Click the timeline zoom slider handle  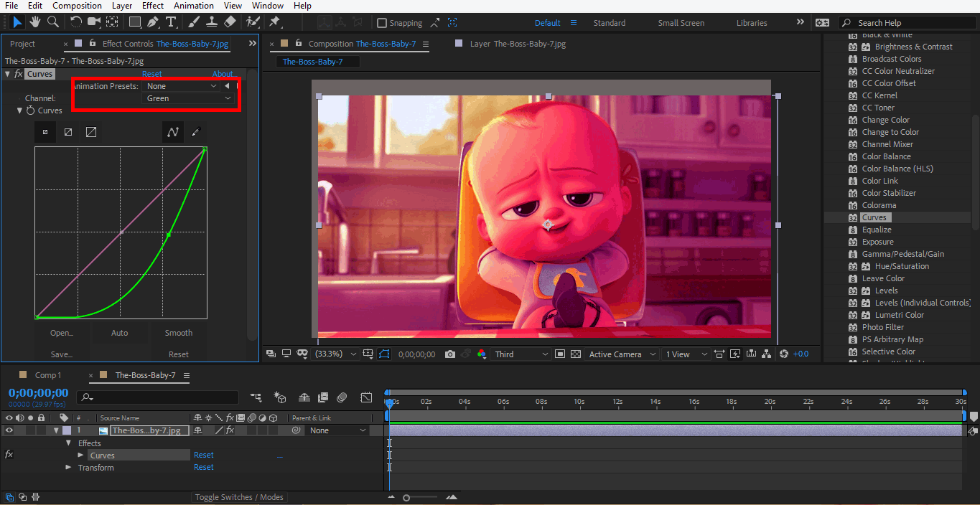coord(406,498)
